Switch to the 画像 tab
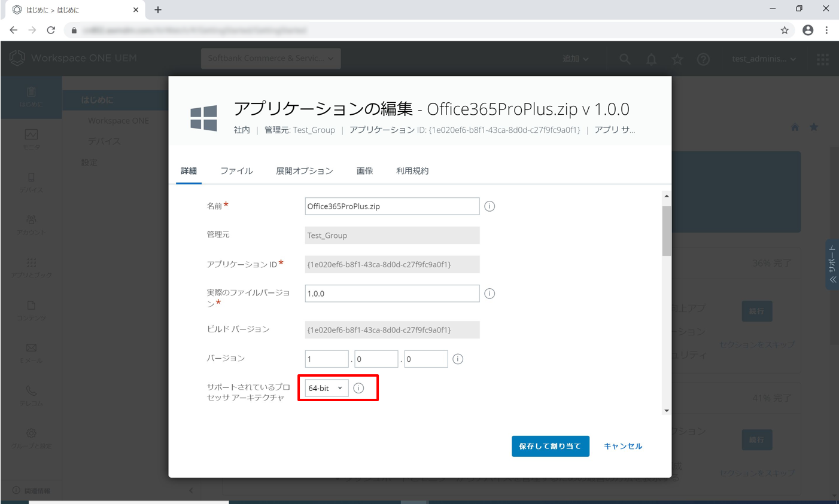The width and height of the screenshot is (839, 504). [x=364, y=171]
